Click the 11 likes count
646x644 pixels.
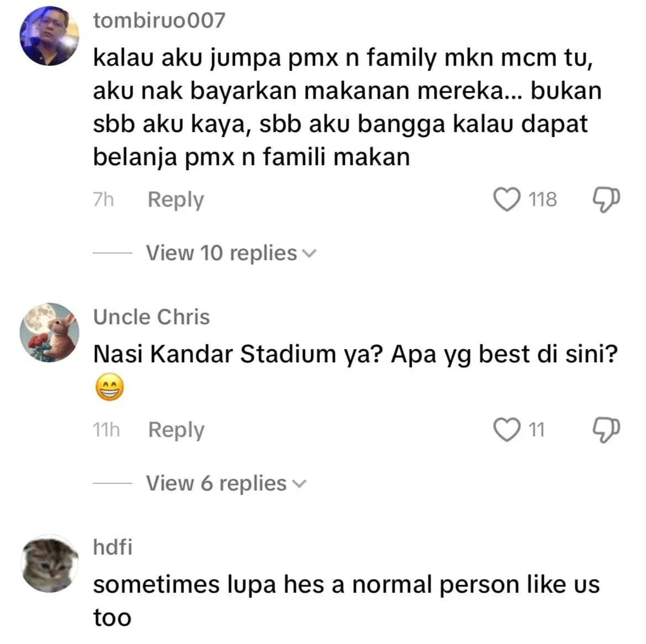pyautogui.click(x=537, y=430)
